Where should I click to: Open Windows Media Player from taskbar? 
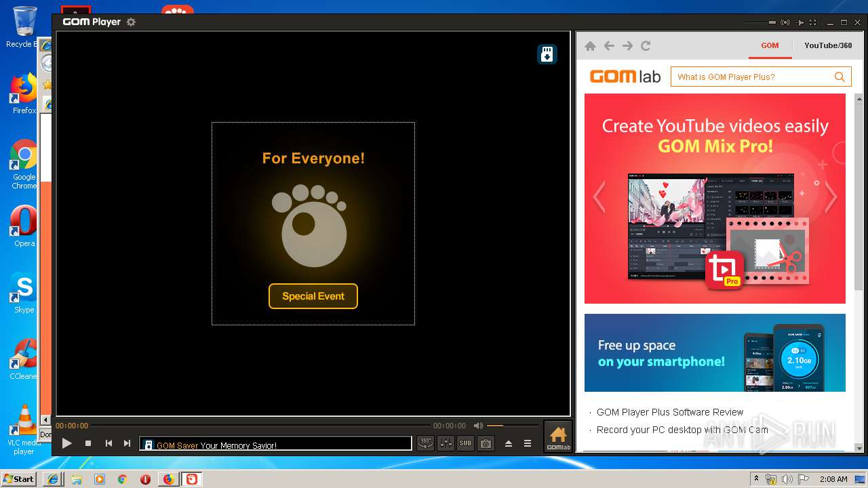click(x=100, y=479)
